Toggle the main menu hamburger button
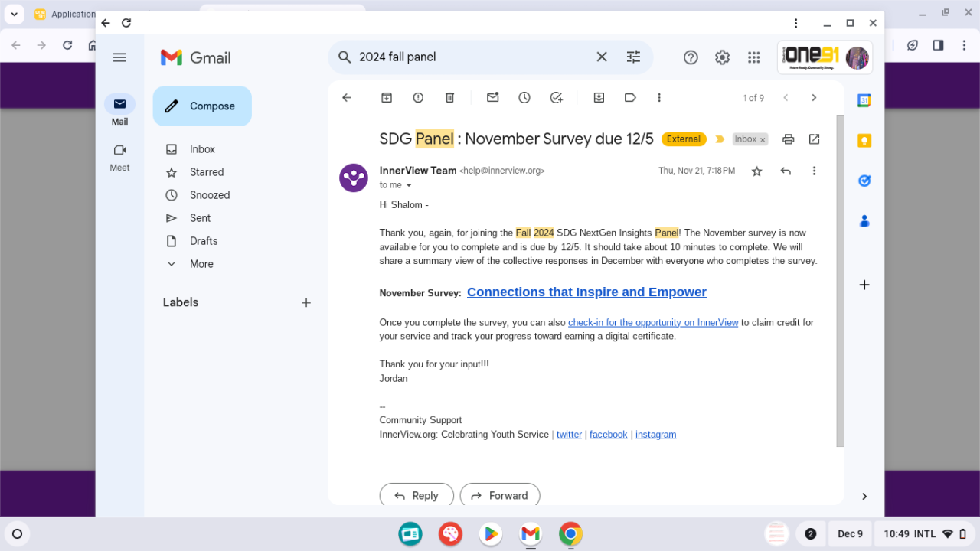Screen dimensions: 980x551 (x=119, y=57)
